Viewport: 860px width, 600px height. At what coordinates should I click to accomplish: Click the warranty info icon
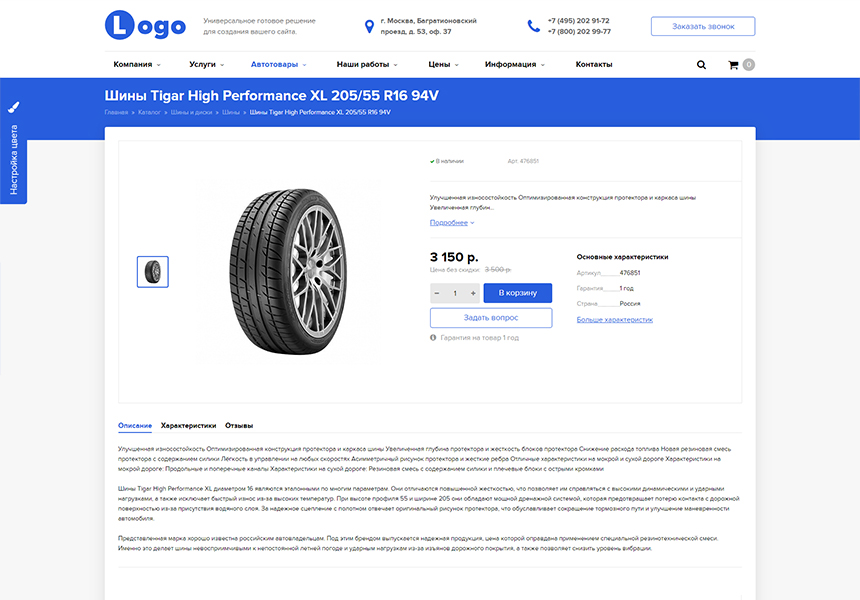coord(433,338)
